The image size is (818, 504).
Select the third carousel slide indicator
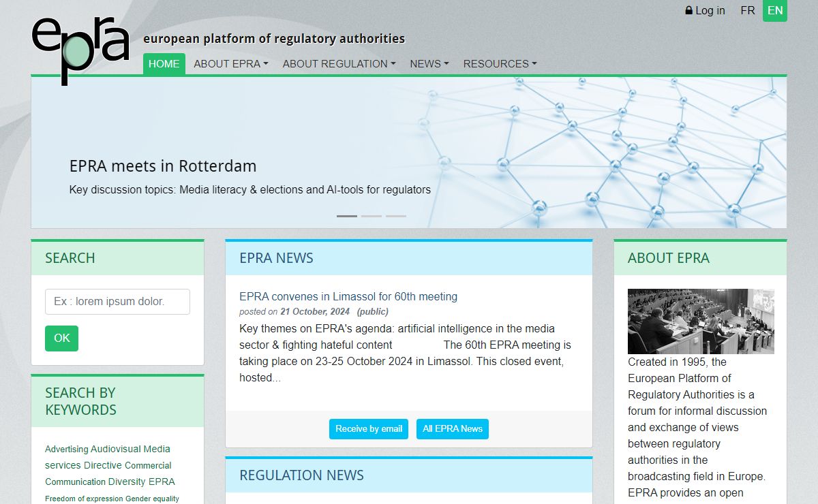[x=396, y=216]
